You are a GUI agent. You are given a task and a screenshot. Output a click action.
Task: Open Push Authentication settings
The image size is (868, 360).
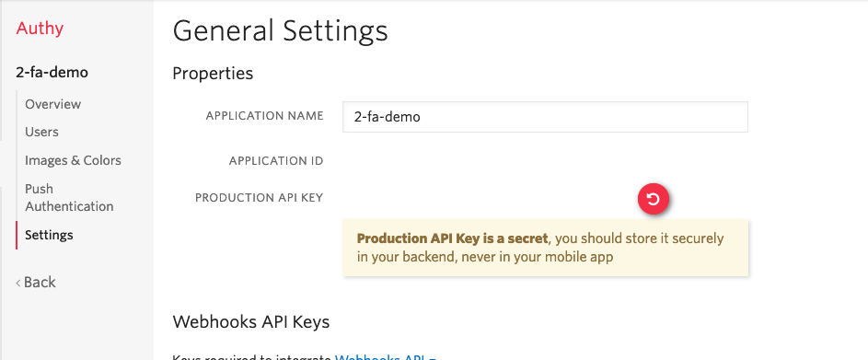tap(69, 198)
